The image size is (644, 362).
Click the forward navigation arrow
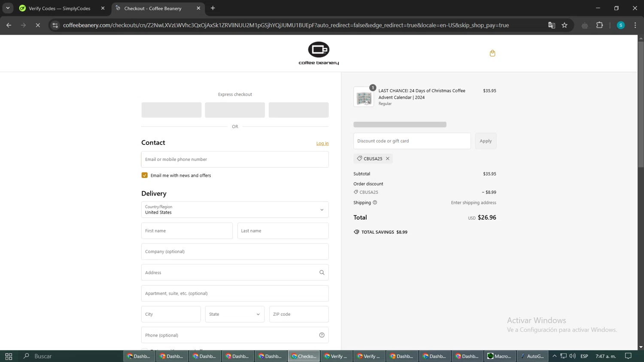coord(24,25)
